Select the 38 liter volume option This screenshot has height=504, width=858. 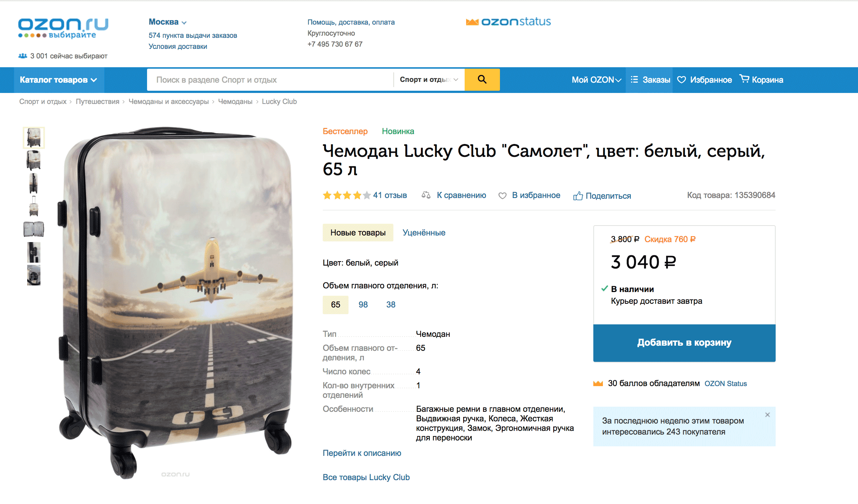pyautogui.click(x=391, y=305)
